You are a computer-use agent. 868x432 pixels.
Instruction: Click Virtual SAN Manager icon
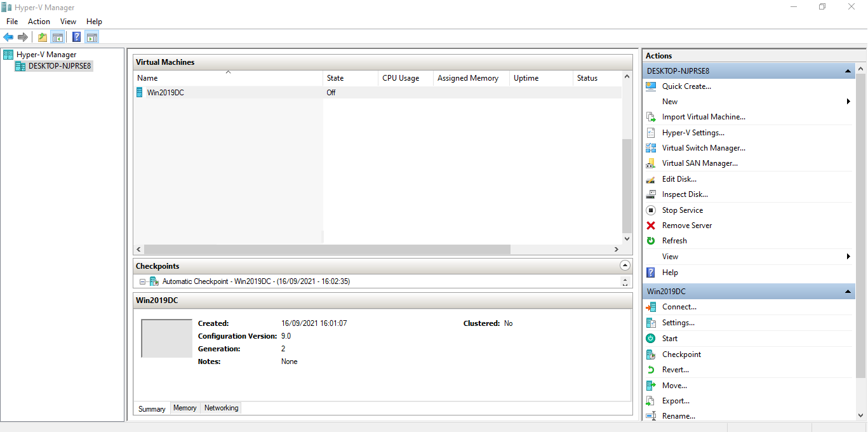[x=651, y=163]
